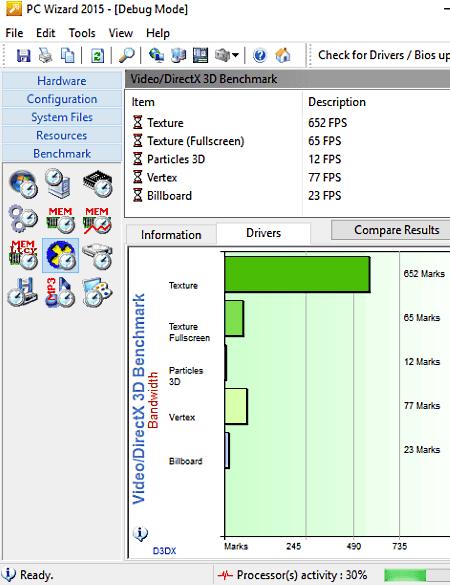Image resolution: width=450 pixels, height=585 pixels.
Task: Click the Compare Results button
Action: tap(391, 230)
